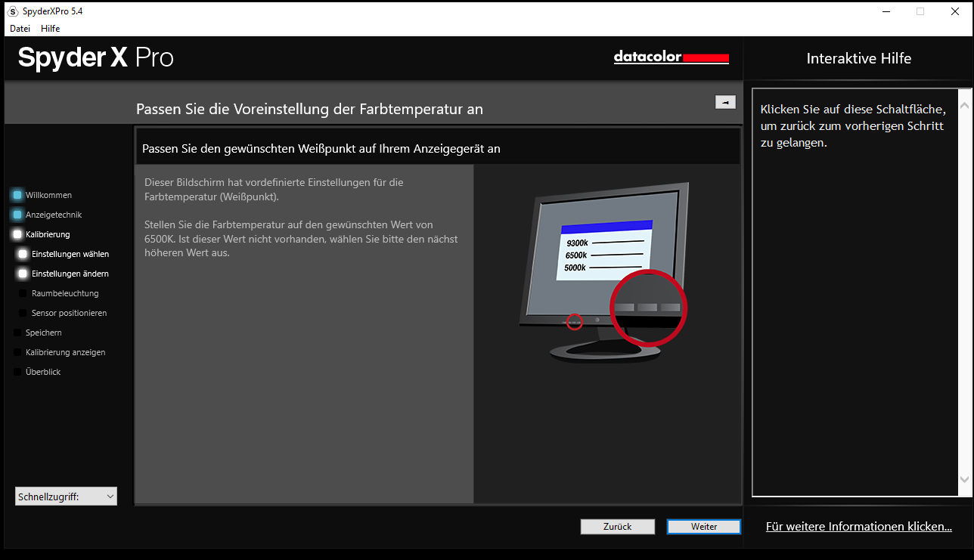Collapse the interactive help panel arrow button
This screenshot has height=560, width=974.
coord(725,102)
